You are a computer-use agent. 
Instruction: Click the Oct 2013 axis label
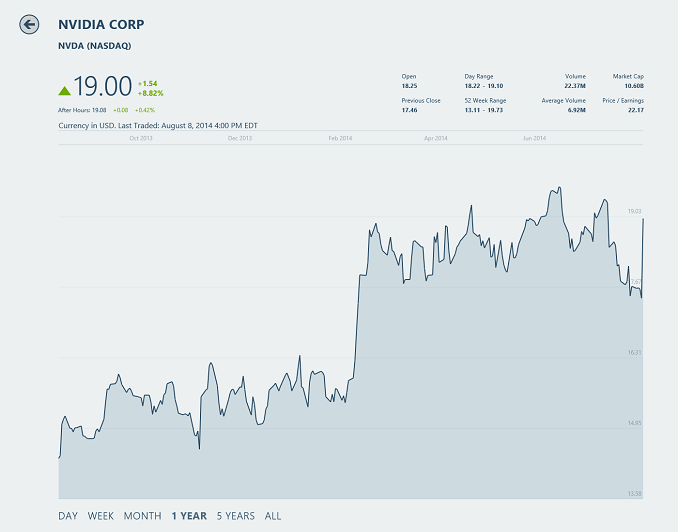point(141,138)
